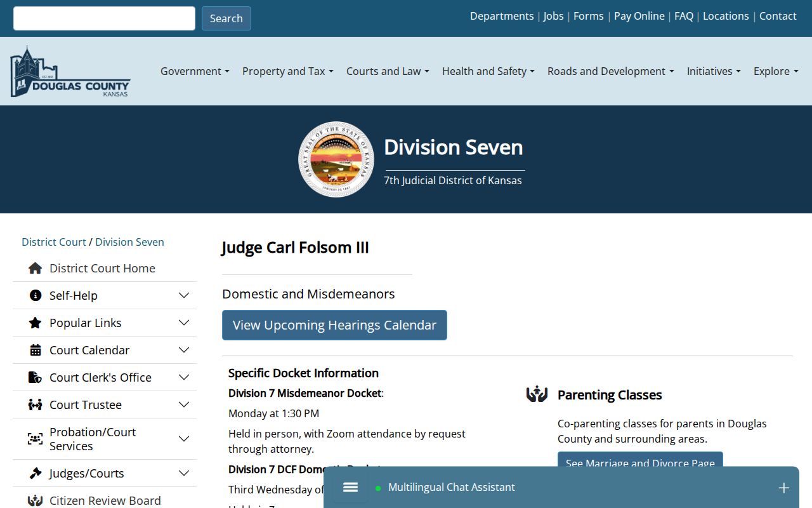Expand the Court Trustee sidebar section
The image size is (812, 508).
(184, 404)
